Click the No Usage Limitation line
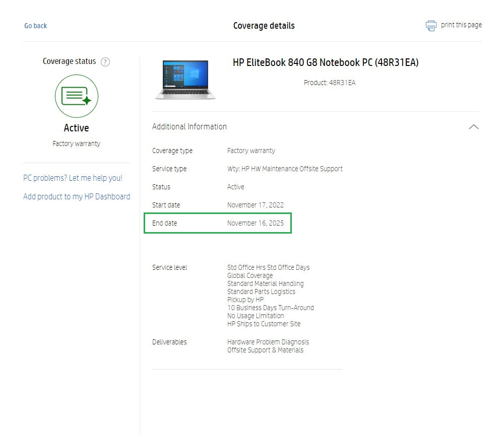This screenshot has width=504, height=435. pyautogui.click(x=256, y=316)
